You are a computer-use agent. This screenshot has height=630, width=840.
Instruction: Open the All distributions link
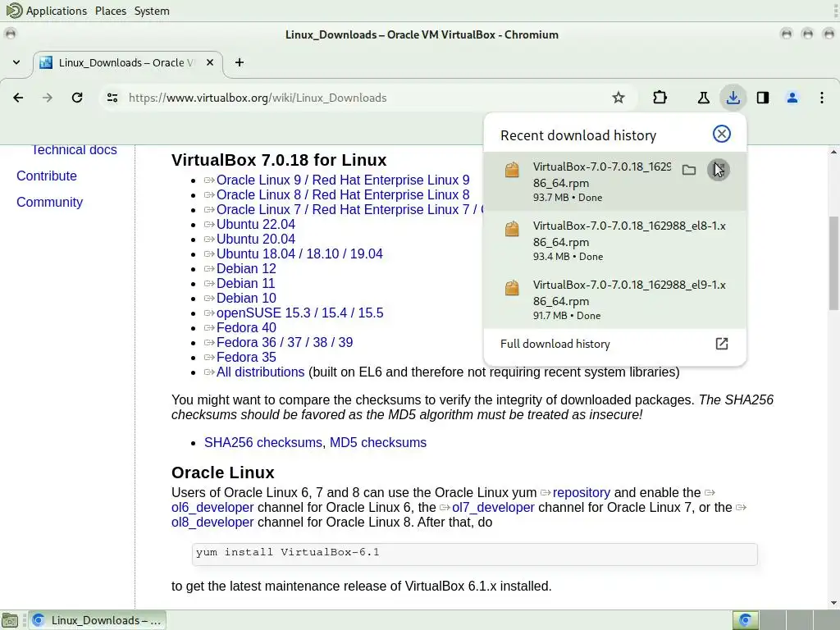click(260, 372)
